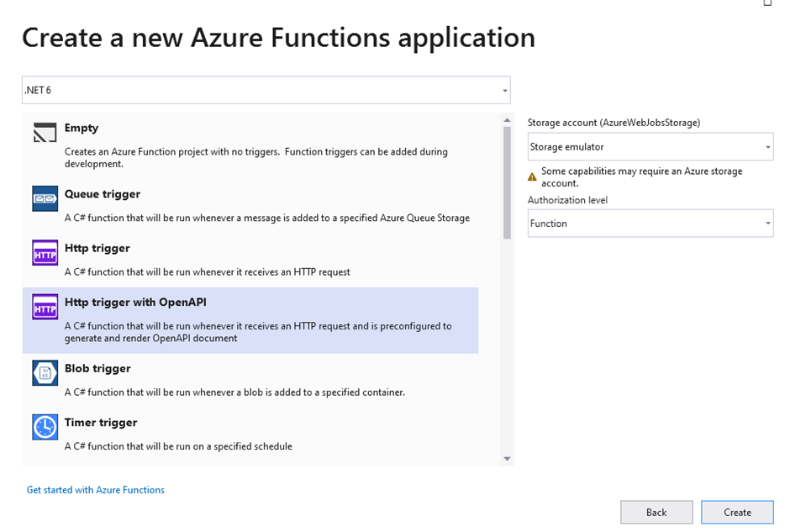
Task: Click the Storage account (AzureWebJobsStorage) label
Action: click(614, 123)
